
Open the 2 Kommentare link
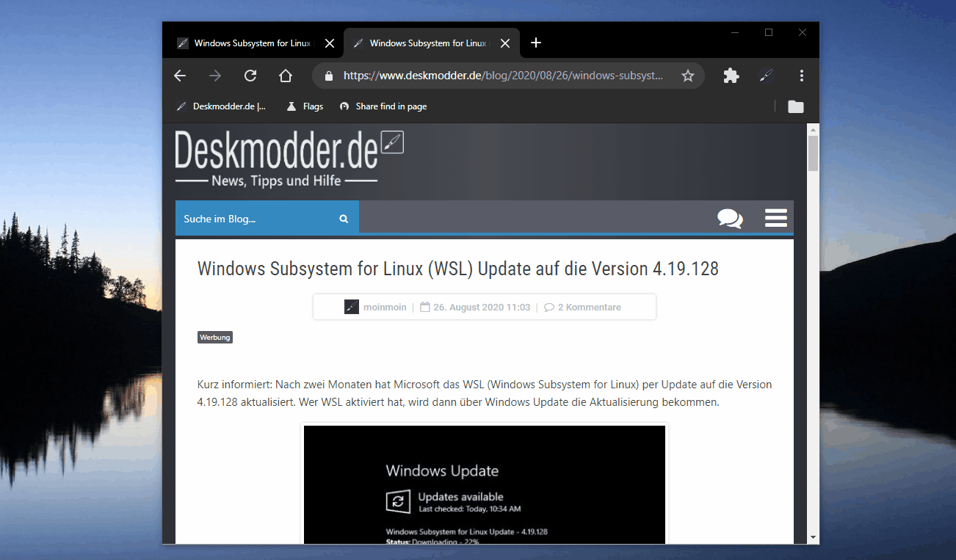tap(590, 308)
